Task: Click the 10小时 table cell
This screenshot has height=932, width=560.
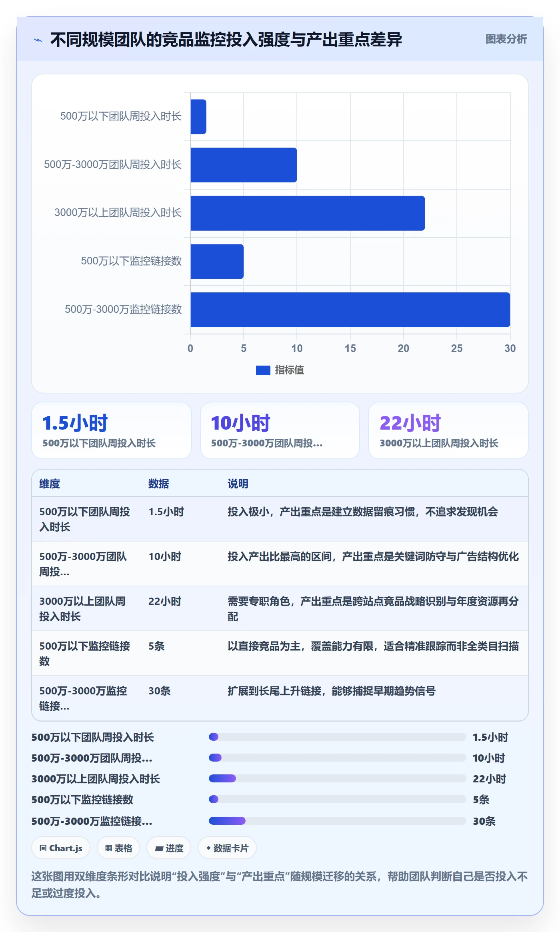Action: coord(165,557)
